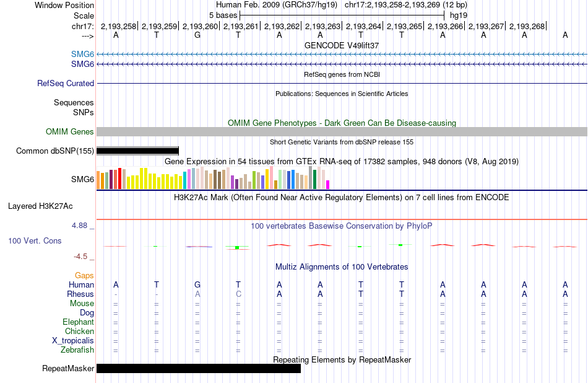Screen dimensions: 588x383
Task: Click the 'hg19' label beside the scale bar
Action: [x=459, y=15]
